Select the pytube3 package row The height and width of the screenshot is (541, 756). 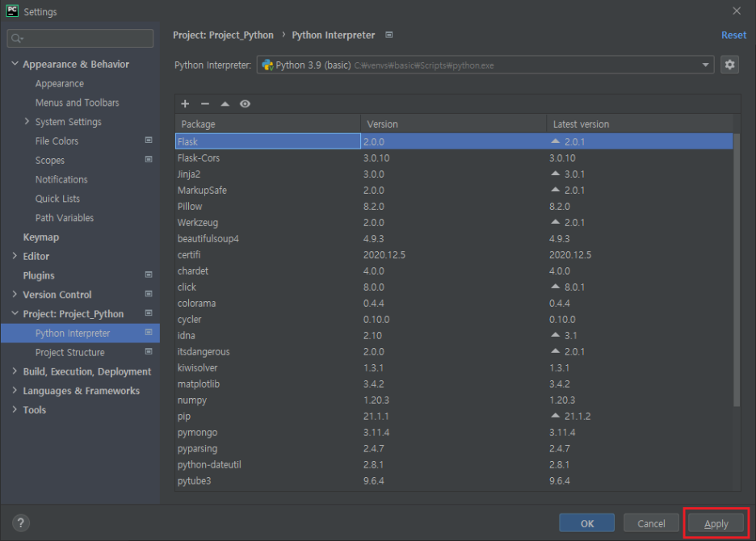click(x=454, y=480)
